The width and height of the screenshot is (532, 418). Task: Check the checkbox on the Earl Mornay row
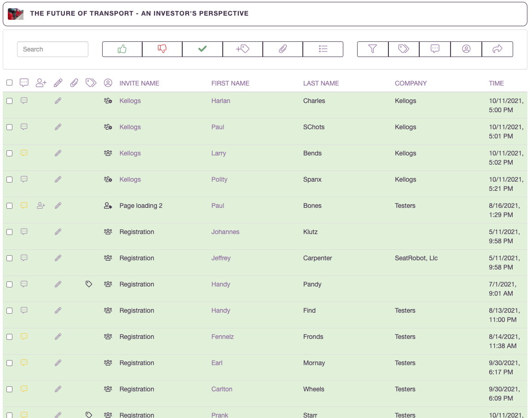click(x=10, y=363)
